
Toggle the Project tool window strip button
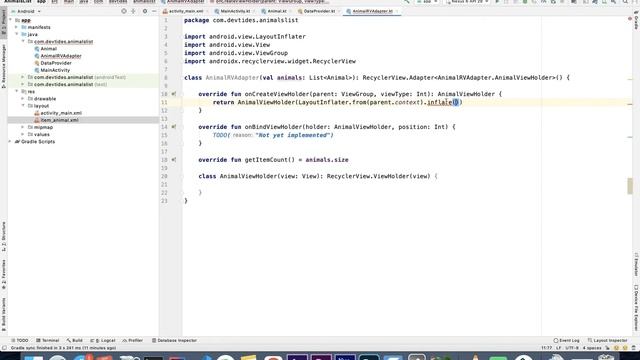[4, 22]
